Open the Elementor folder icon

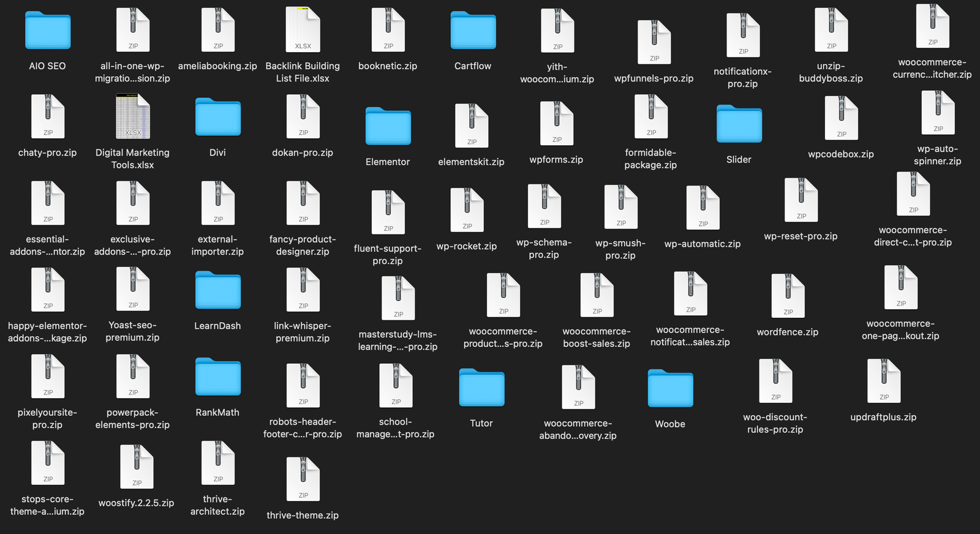pyautogui.click(x=388, y=126)
